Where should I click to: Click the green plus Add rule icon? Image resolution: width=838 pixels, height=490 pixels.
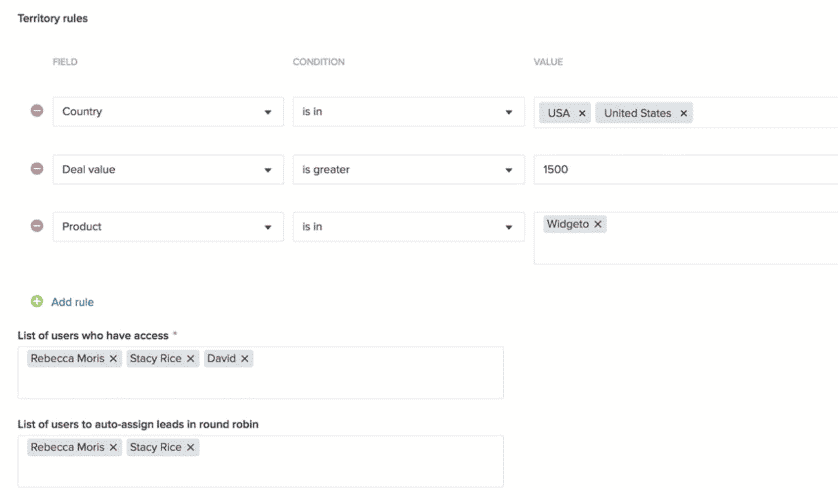tap(37, 301)
